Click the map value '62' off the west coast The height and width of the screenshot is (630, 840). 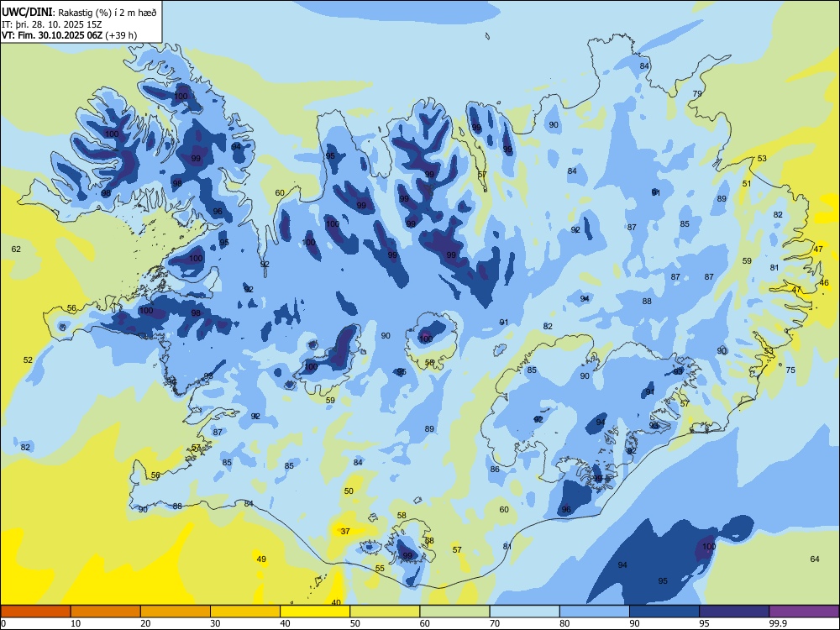tap(16, 249)
